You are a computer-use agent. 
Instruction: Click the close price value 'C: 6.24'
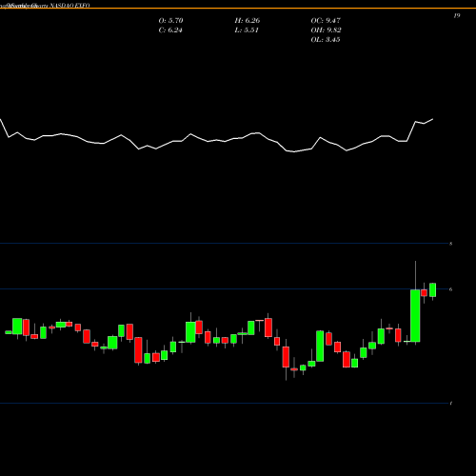pos(170,30)
